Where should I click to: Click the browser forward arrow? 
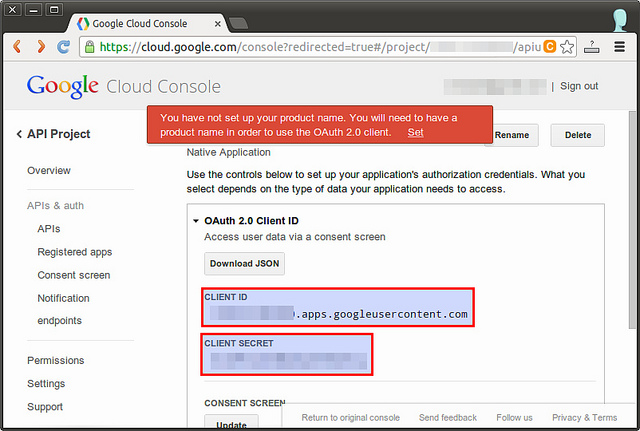click(x=40, y=47)
